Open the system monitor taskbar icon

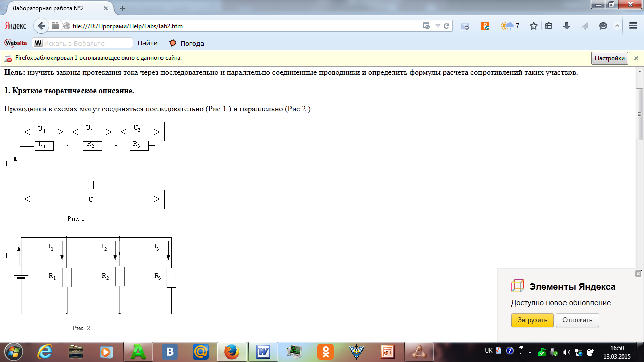[x=294, y=352]
